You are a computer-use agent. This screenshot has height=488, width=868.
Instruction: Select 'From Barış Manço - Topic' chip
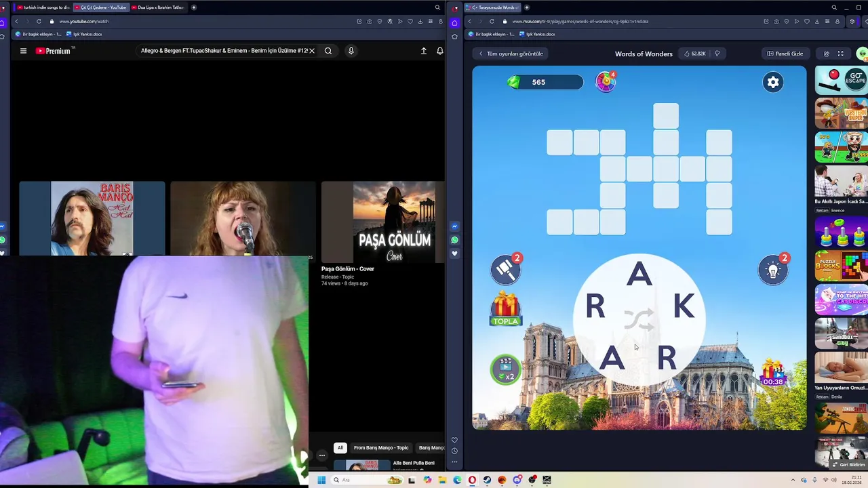(x=381, y=448)
